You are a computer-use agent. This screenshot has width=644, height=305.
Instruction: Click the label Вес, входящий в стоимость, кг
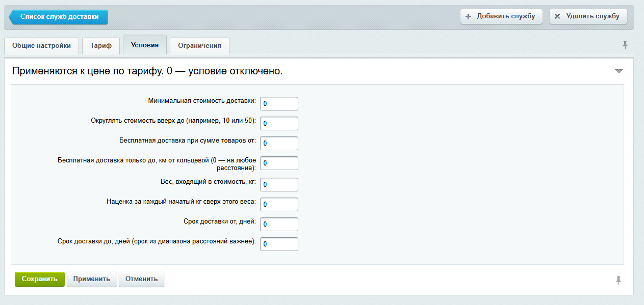(x=208, y=181)
